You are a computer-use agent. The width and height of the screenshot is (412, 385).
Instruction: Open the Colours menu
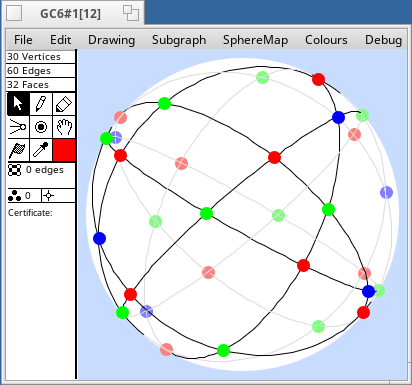pyautogui.click(x=326, y=40)
